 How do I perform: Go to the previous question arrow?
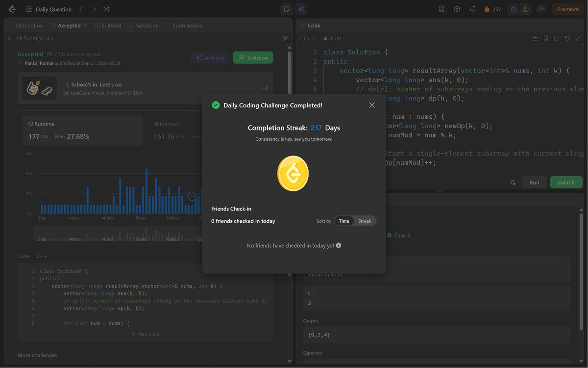coord(81,9)
